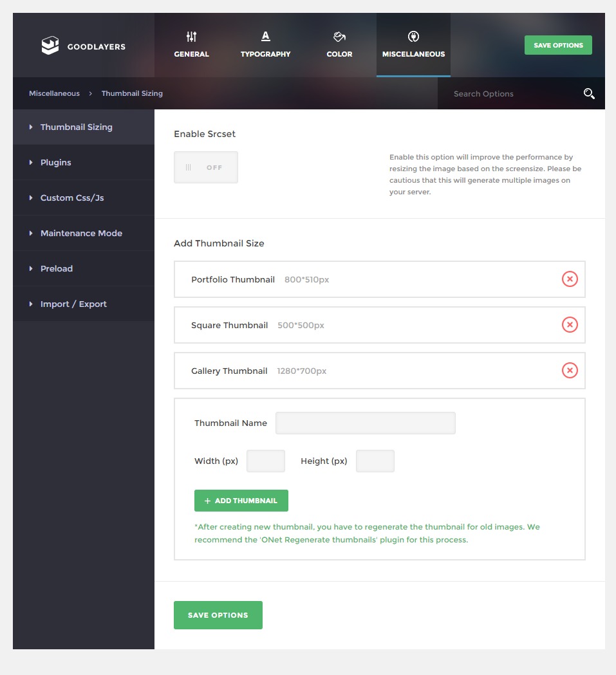
Task: Click Miscellaneous breadcrumb link
Action: click(x=54, y=93)
